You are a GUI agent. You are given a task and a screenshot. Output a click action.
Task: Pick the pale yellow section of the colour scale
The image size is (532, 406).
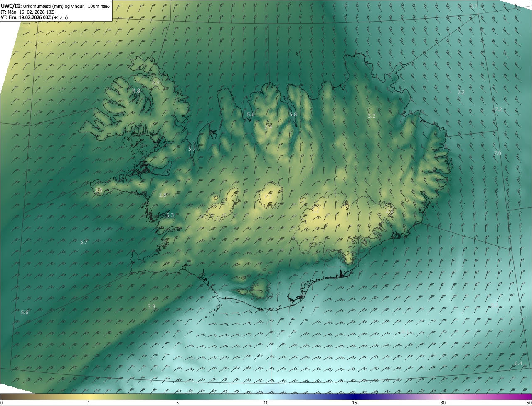[89, 396]
